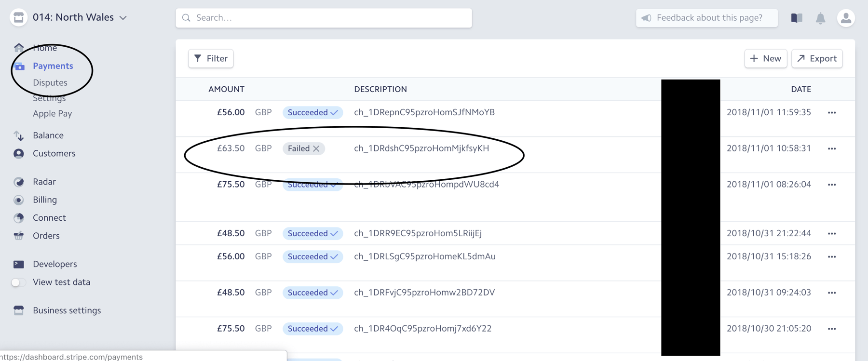Open payment ch_1DRR9EC95pzroHom5LRiijEj

(418, 233)
